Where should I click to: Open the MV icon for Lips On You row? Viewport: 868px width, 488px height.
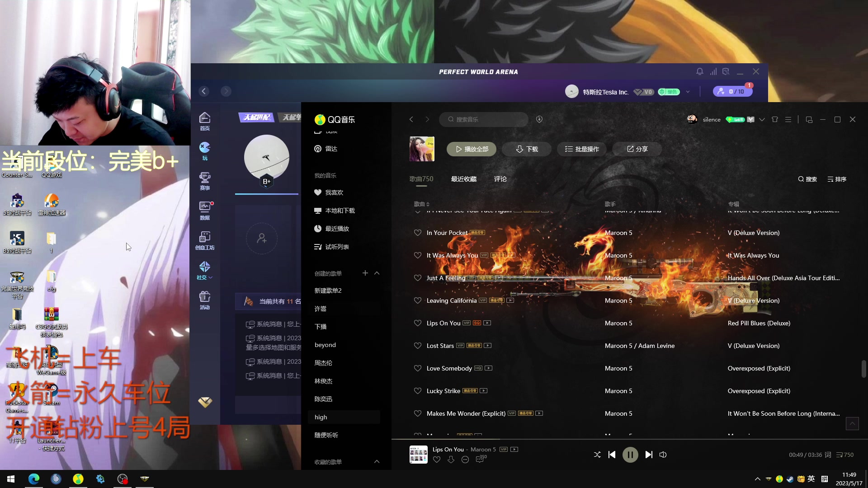click(x=487, y=323)
